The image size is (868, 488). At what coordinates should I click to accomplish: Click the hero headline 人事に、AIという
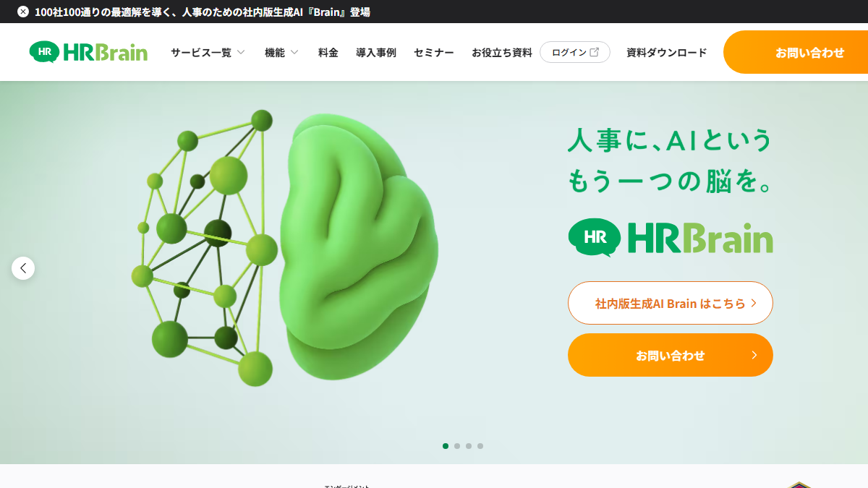(670, 140)
